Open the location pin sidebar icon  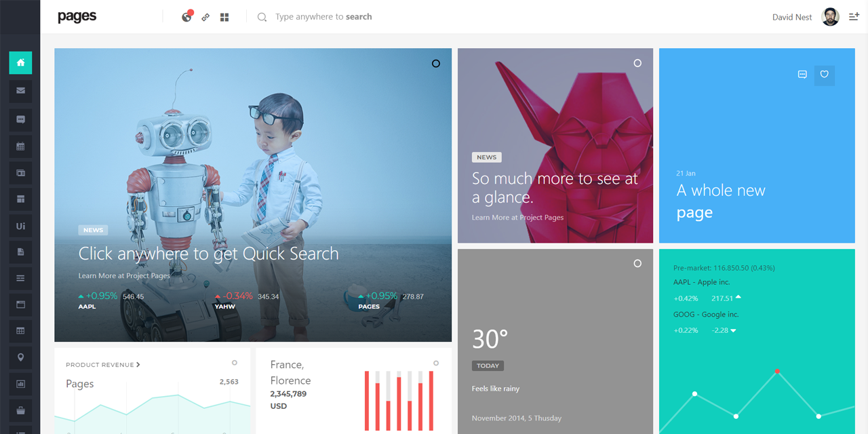coord(20,357)
